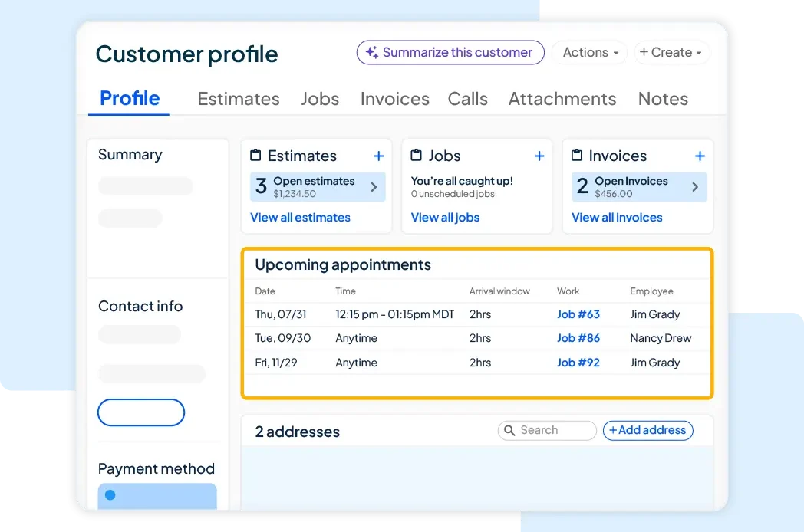Go to the Invoices tab
Viewport: 804px width, 532px height.
pos(395,99)
